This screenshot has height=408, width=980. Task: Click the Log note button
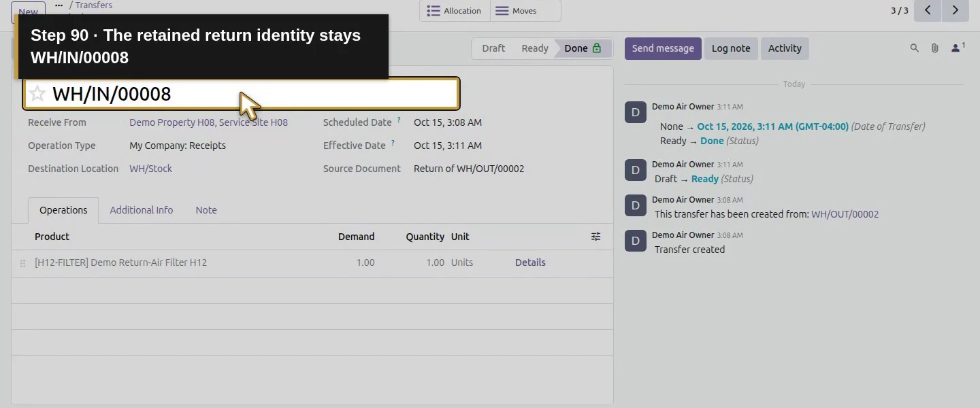point(731,48)
